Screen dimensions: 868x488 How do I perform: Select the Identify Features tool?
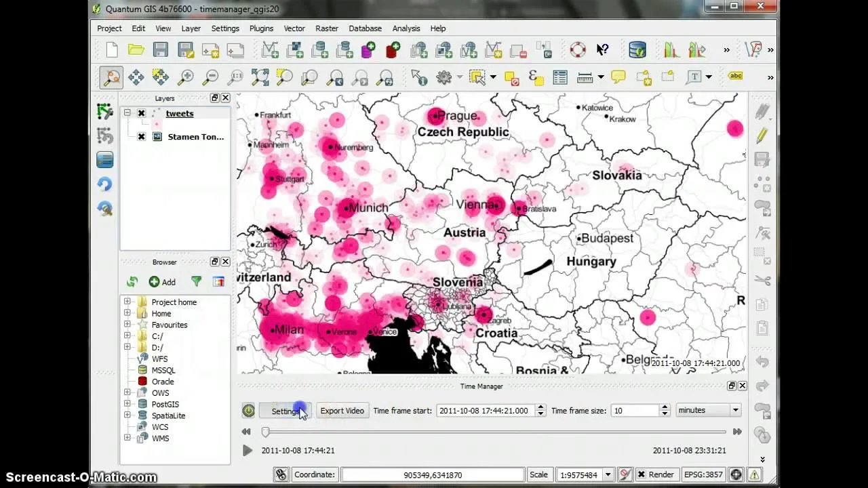click(x=419, y=77)
